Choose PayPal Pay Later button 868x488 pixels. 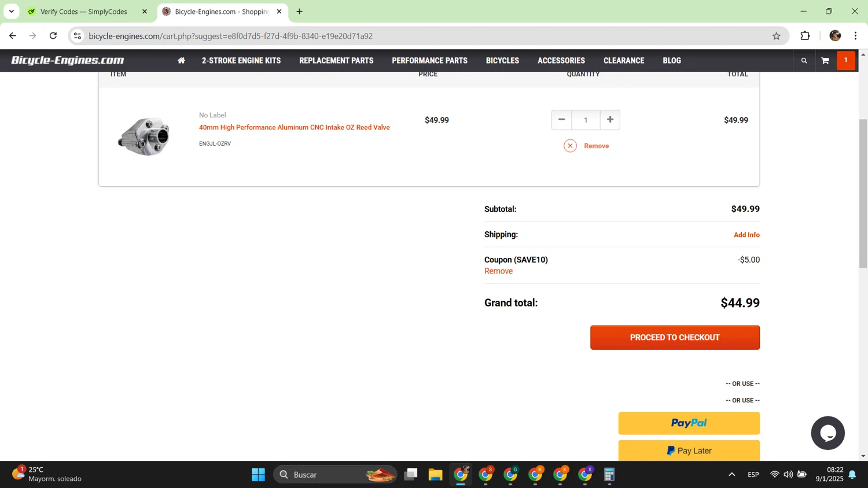click(689, 450)
